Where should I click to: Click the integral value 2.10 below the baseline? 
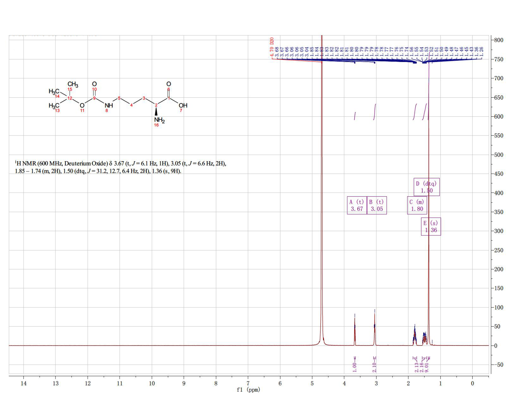pyautogui.click(x=374, y=367)
